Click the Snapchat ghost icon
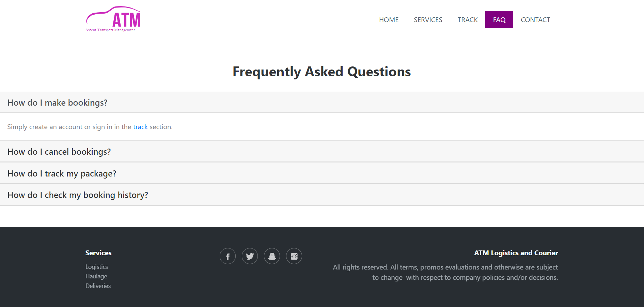The image size is (644, 307). [x=272, y=256]
